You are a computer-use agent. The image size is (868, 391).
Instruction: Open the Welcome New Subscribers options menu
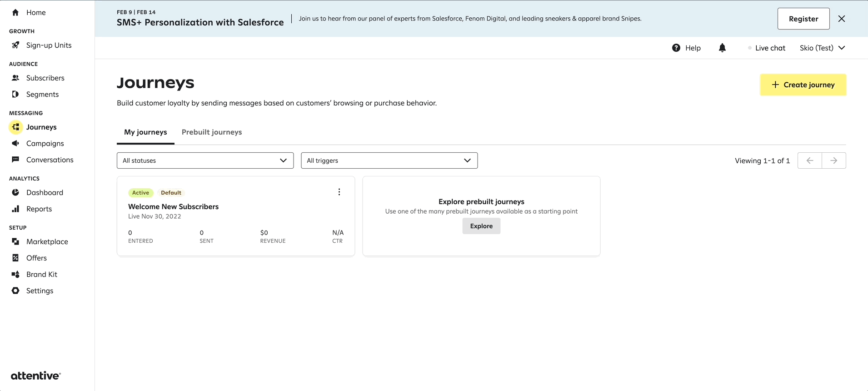[339, 192]
